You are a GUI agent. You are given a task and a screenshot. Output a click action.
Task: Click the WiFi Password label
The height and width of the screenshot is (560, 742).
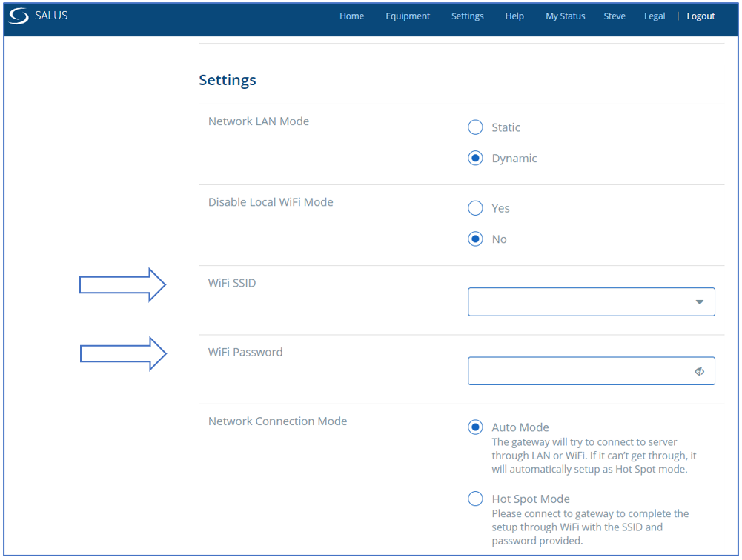pyautogui.click(x=245, y=353)
